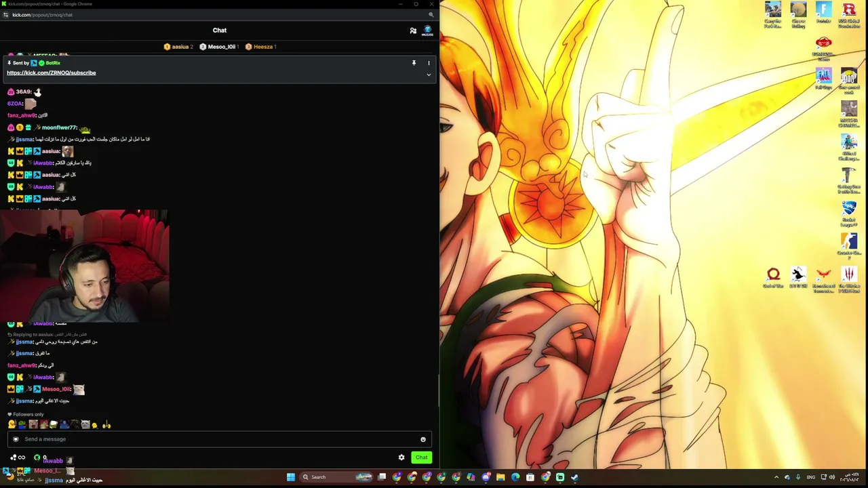Open One-armed cook desktop shortcut

849,80
